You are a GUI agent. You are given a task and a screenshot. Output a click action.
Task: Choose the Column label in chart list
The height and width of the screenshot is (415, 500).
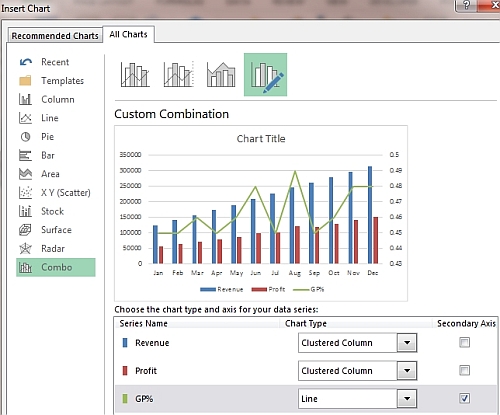(x=58, y=99)
